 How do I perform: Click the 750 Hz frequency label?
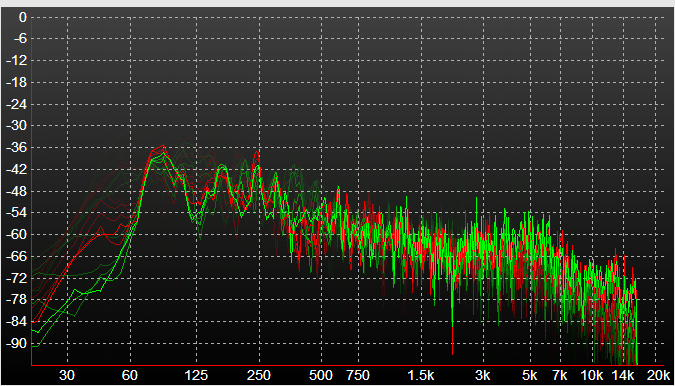(358, 375)
